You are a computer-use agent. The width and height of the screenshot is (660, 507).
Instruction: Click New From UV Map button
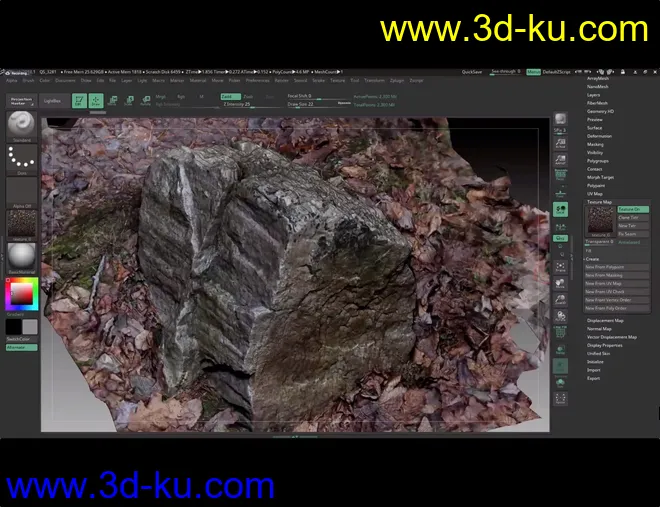617,284
